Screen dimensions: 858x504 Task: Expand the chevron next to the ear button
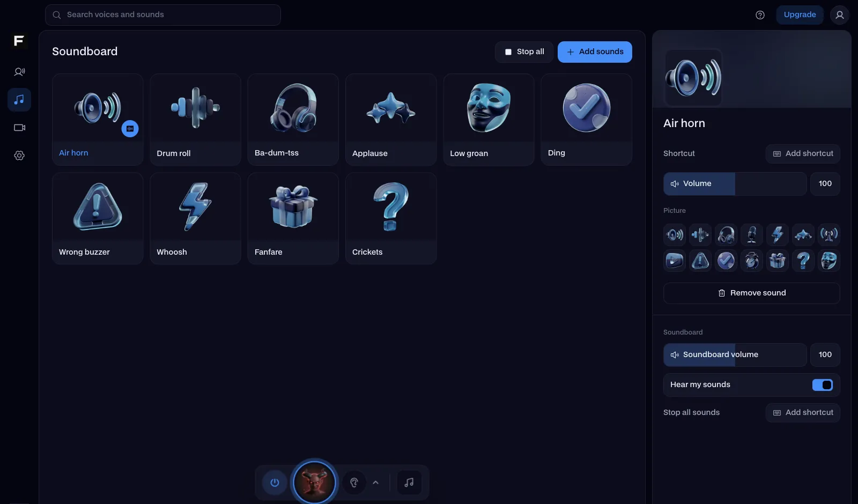coord(376,483)
